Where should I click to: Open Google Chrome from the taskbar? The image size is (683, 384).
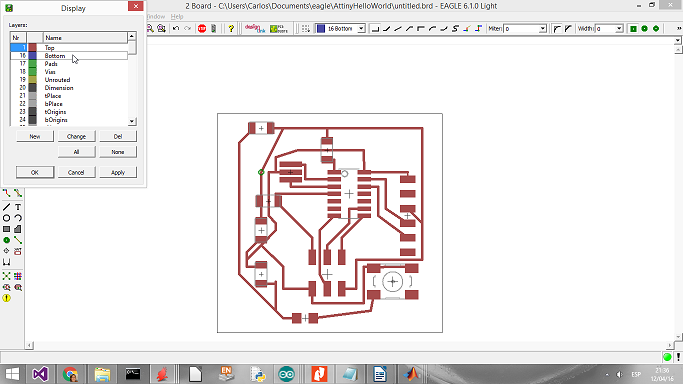(71, 374)
